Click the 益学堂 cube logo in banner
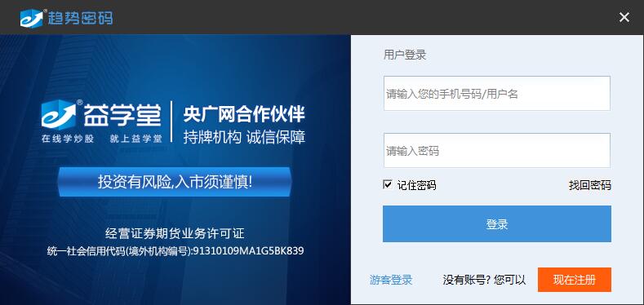The height and width of the screenshot is (305, 644). [59, 114]
